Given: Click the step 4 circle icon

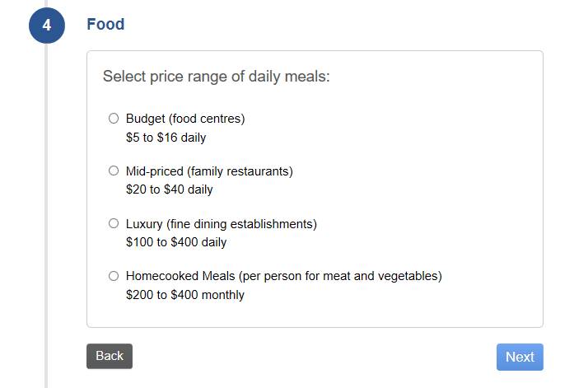Looking at the screenshot, I should pos(46,25).
